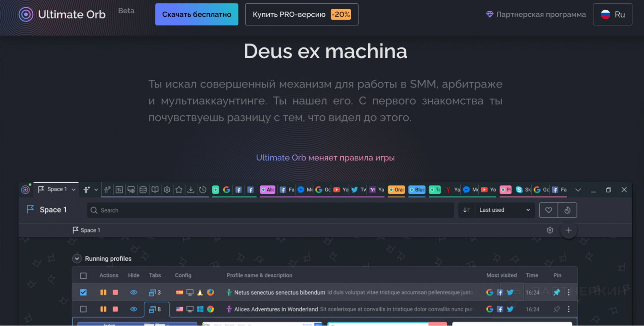The image size is (644, 326).
Task: Select the Space 1 tab below search
Action: [87, 230]
